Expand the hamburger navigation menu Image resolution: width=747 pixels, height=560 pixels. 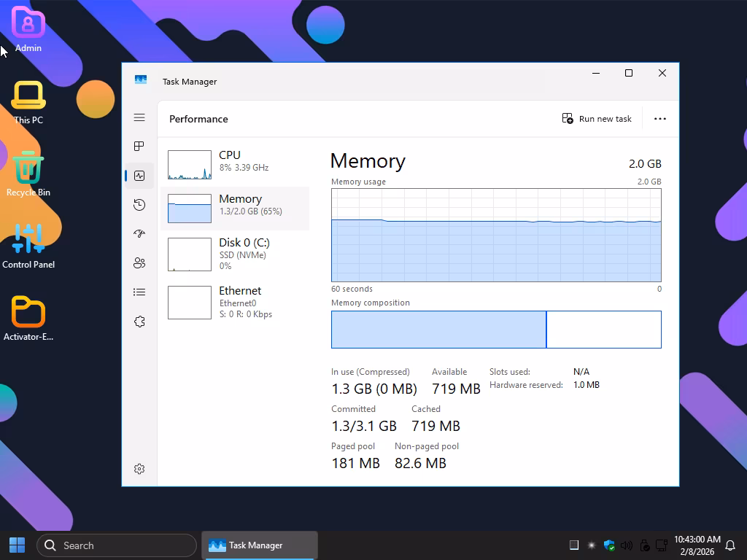point(139,117)
